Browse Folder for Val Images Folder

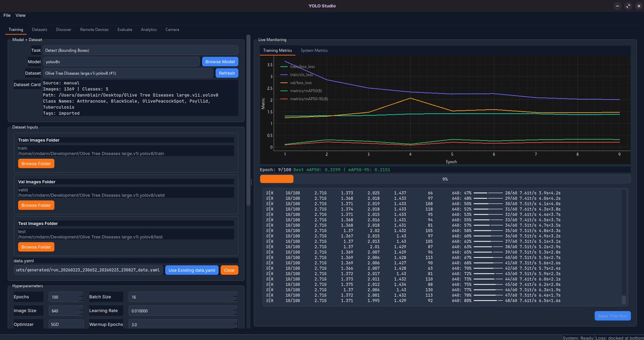tap(36, 205)
